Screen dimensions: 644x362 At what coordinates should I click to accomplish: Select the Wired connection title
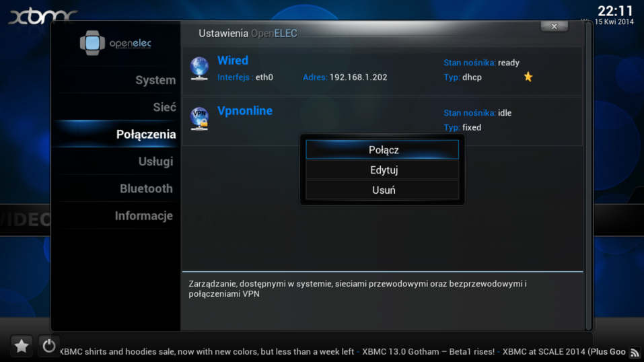click(232, 61)
